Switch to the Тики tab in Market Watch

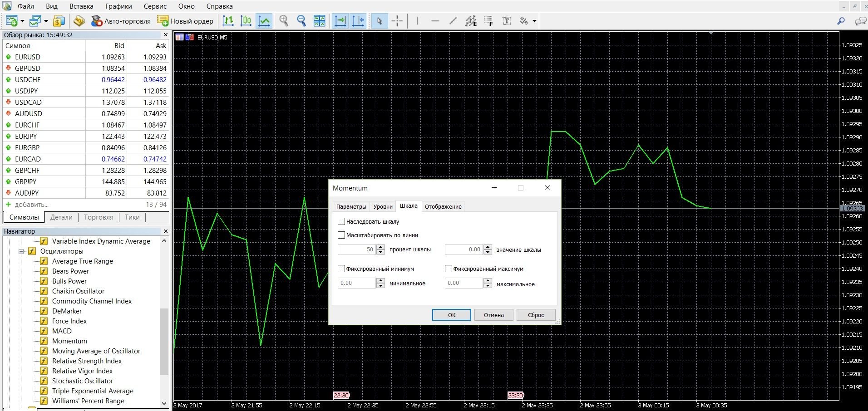pyautogui.click(x=132, y=217)
